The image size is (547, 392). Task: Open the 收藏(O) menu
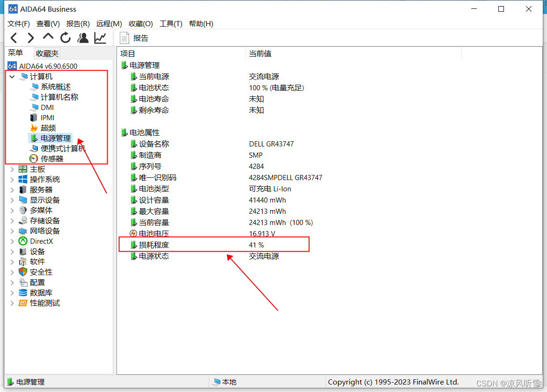[140, 24]
